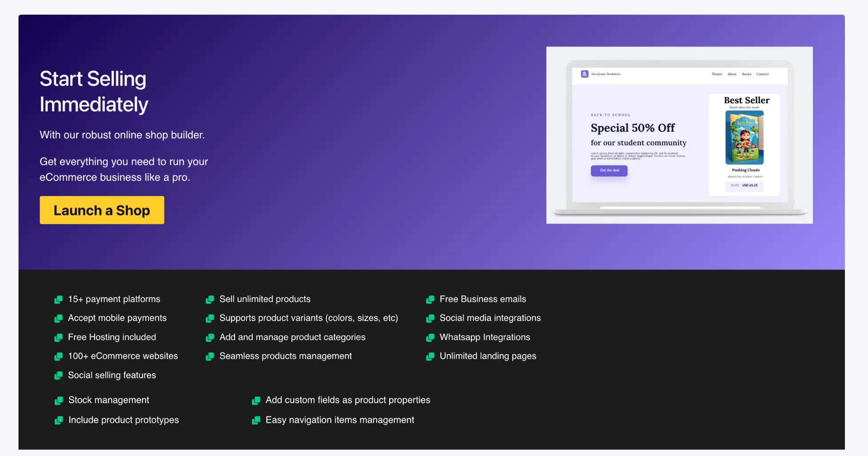Click the icon beside Social media integrations
Viewport: 868px width, 456px height.
click(x=430, y=319)
